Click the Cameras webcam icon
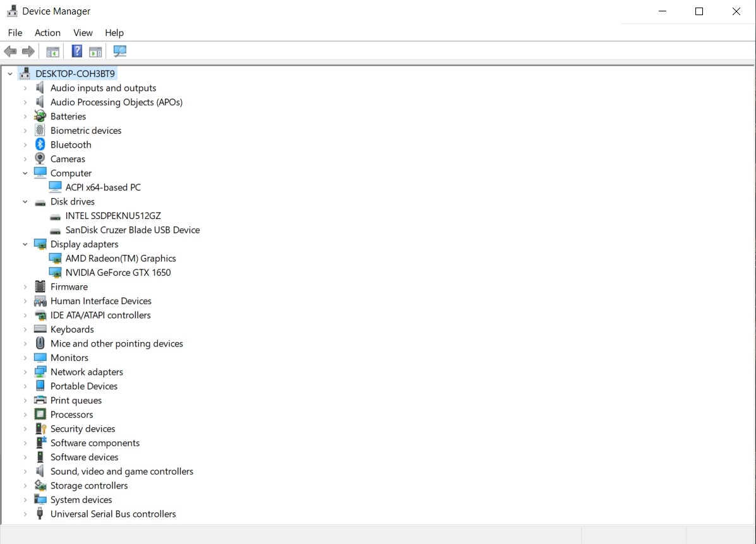Screen dimensions: 756x544 pos(40,159)
